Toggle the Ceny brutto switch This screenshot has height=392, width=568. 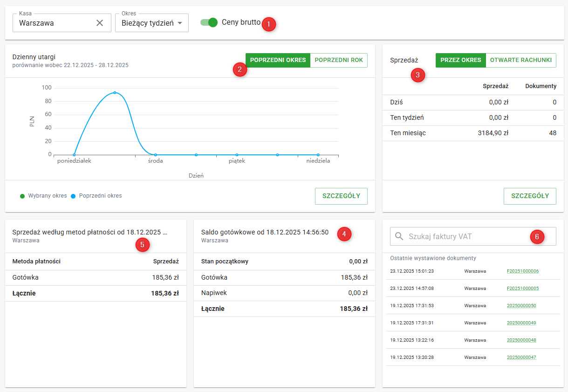tap(209, 22)
